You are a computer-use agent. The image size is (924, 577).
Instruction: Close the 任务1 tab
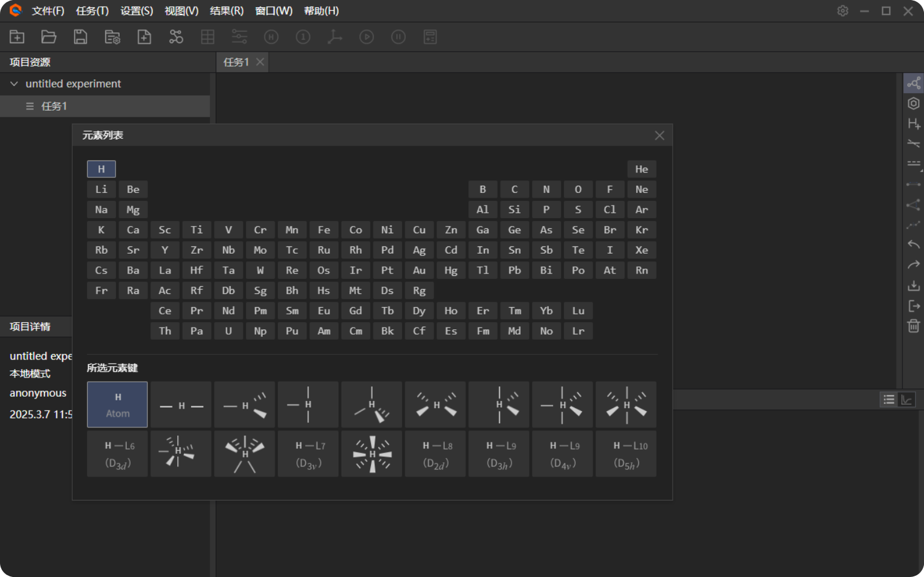tap(260, 62)
